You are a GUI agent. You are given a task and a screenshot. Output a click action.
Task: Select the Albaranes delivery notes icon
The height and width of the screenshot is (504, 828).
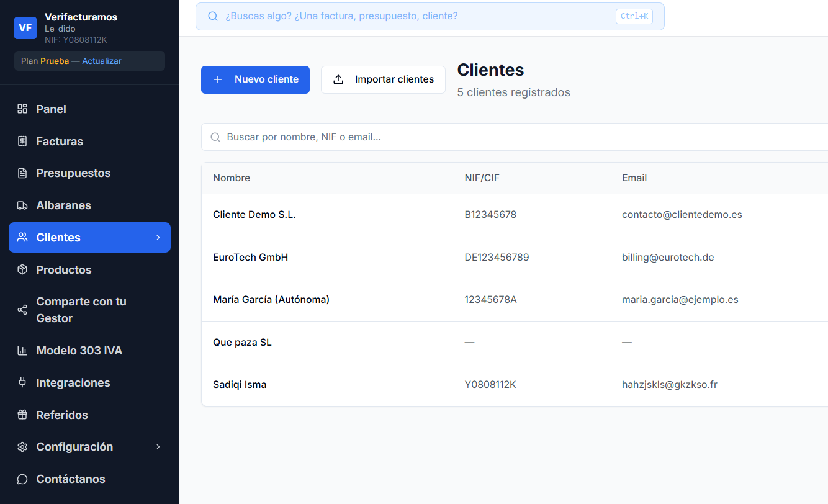point(22,205)
